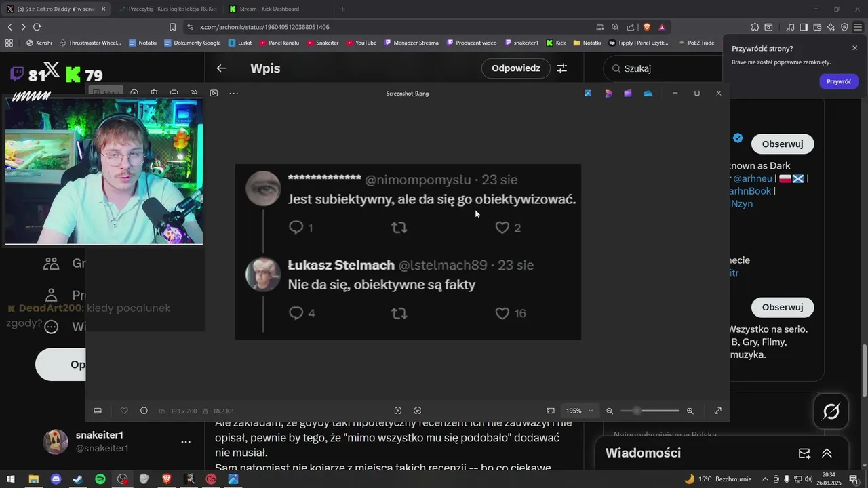This screenshot has height=488, width=868.
Task: Switch to Stream - Kick Dashboard tab
Action: (278, 9)
